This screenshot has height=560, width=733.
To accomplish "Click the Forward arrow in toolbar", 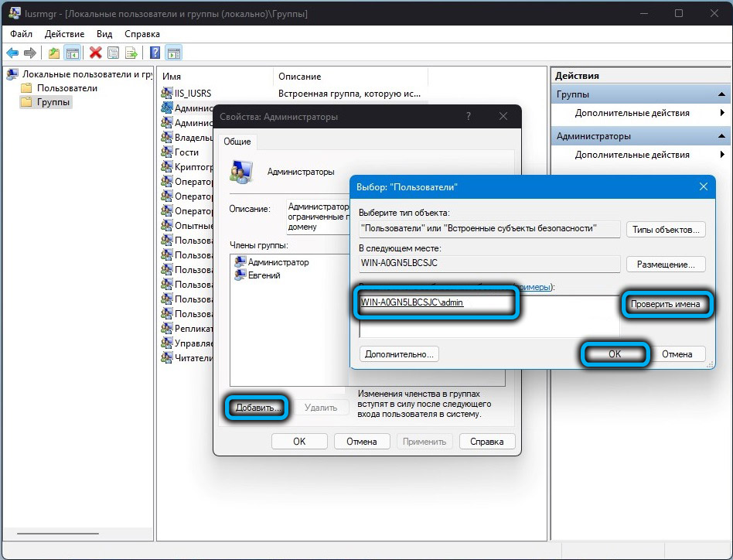I will tap(30, 53).
